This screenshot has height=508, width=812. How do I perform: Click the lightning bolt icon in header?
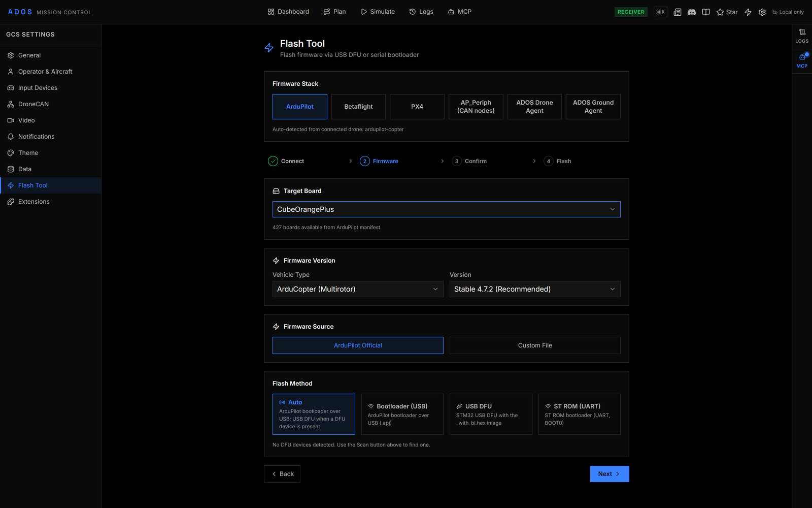pos(748,12)
